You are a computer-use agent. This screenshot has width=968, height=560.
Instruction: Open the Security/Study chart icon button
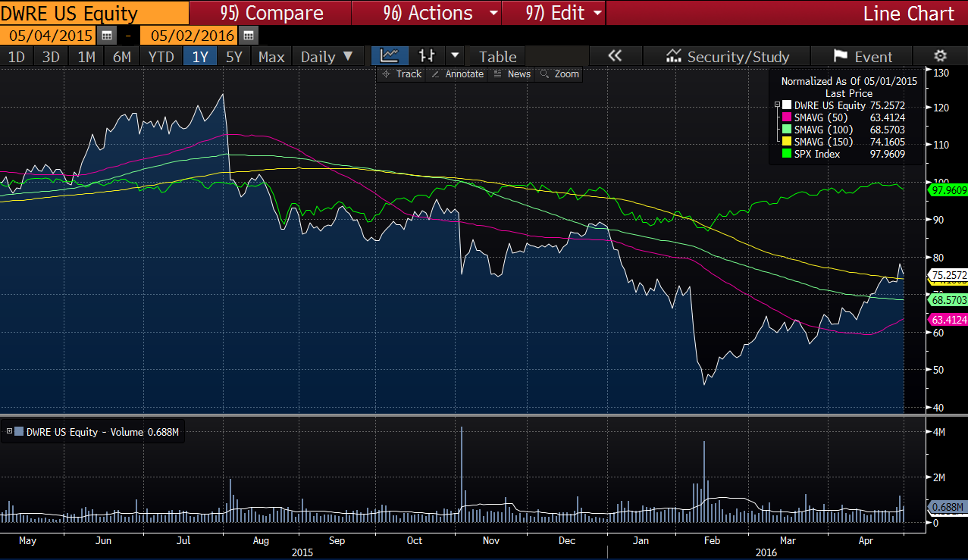tap(726, 56)
